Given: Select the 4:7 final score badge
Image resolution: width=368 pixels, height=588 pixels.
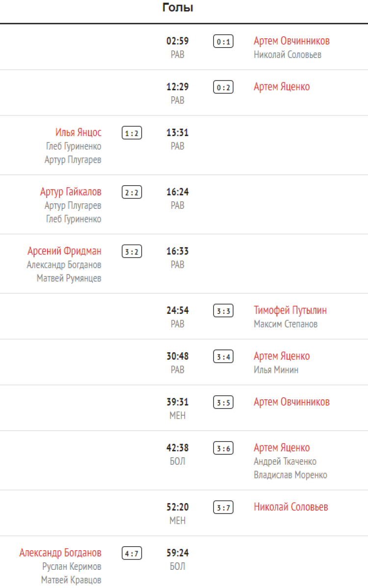Looking at the screenshot, I should click(131, 554).
